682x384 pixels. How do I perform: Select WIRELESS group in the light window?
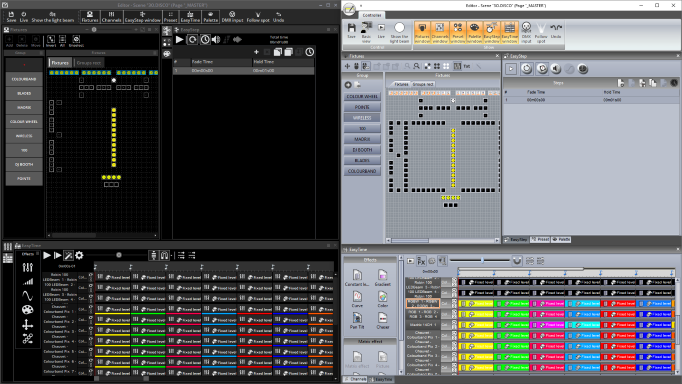[x=362, y=118]
